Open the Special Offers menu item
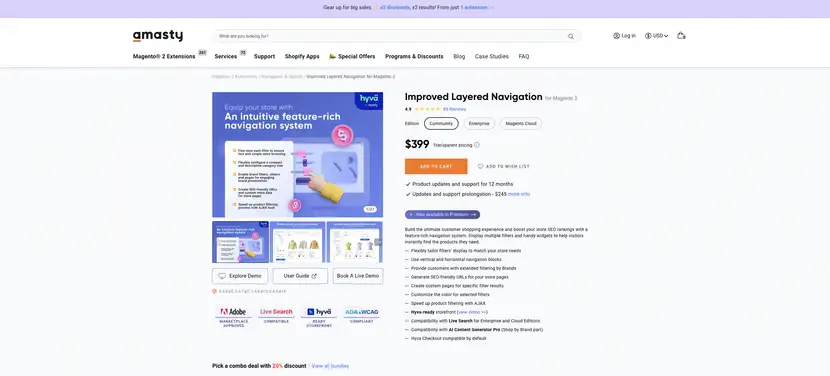 click(x=352, y=57)
